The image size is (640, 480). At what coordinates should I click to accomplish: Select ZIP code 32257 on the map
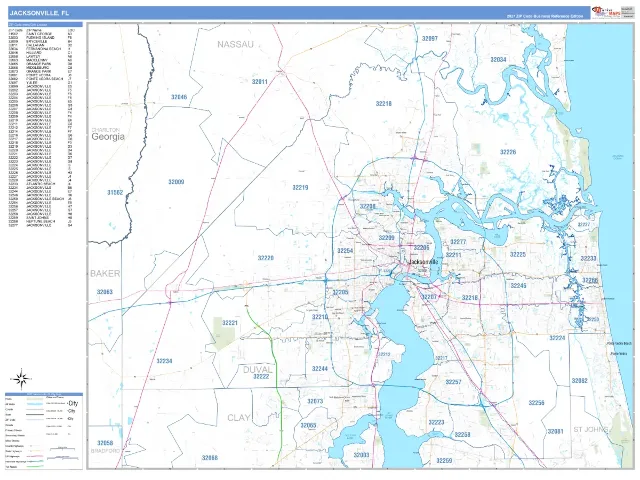[x=453, y=382]
